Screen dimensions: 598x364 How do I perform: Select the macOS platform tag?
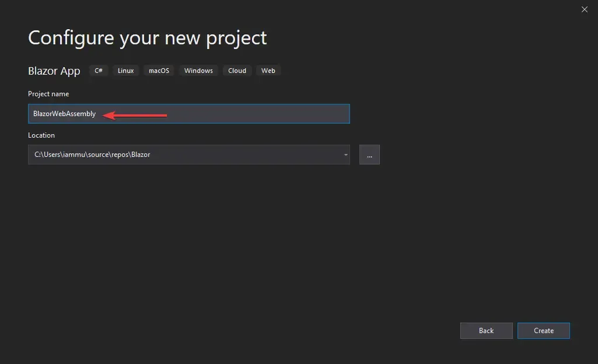pyautogui.click(x=159, y=70)
